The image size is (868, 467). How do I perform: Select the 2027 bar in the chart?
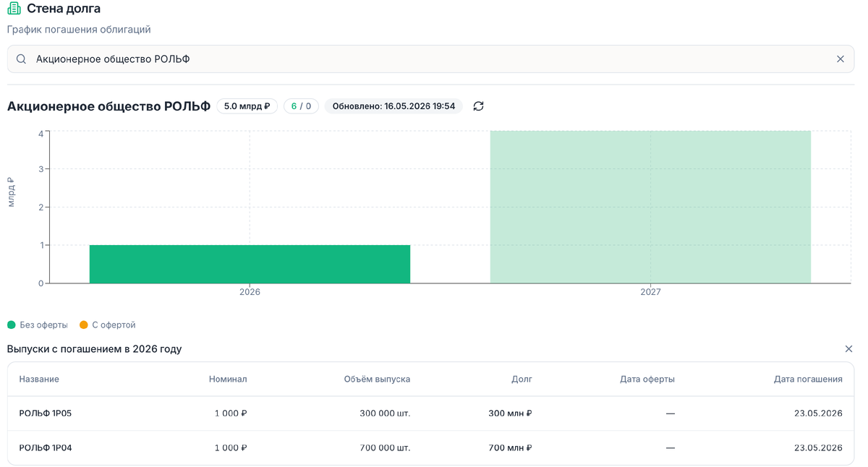pyautogui.click(x=650, y=207)
